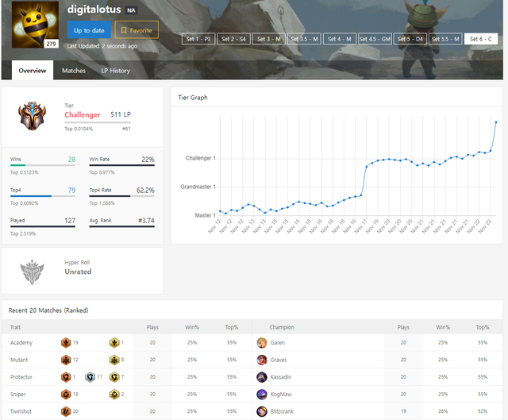Image resolution: width=508 pixels, height=420 pixels.
Task: Click the LP tier progress bar under Challenger
Action: point(98,122)
